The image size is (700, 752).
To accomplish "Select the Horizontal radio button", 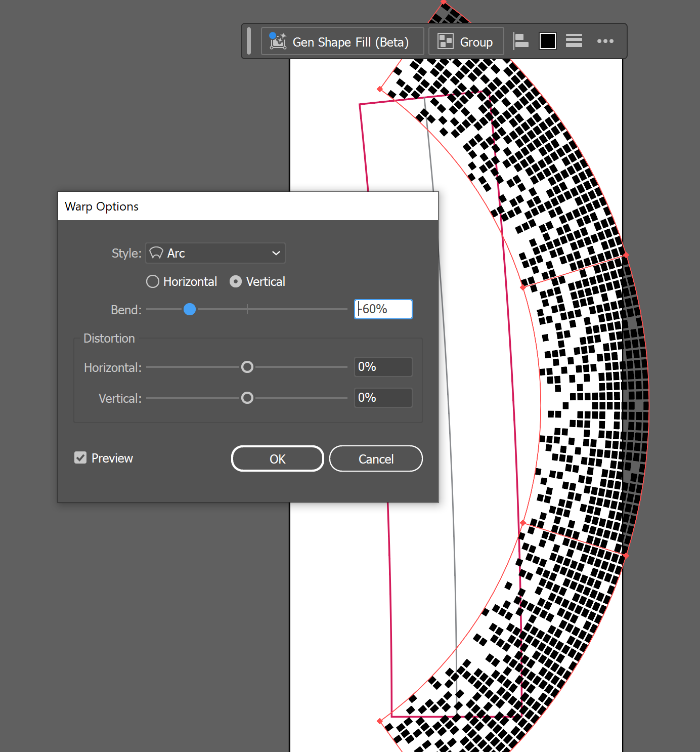I will [x=153, y=281].
